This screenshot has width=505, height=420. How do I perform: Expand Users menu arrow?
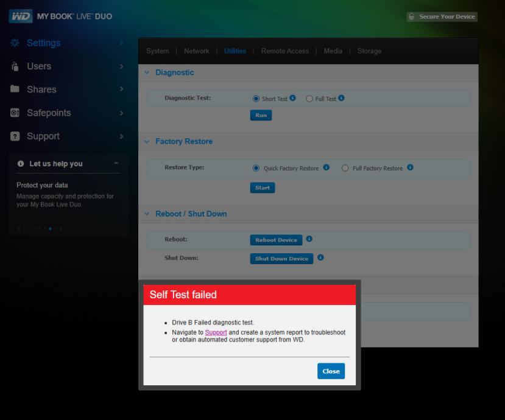click(x=121, y=66)
